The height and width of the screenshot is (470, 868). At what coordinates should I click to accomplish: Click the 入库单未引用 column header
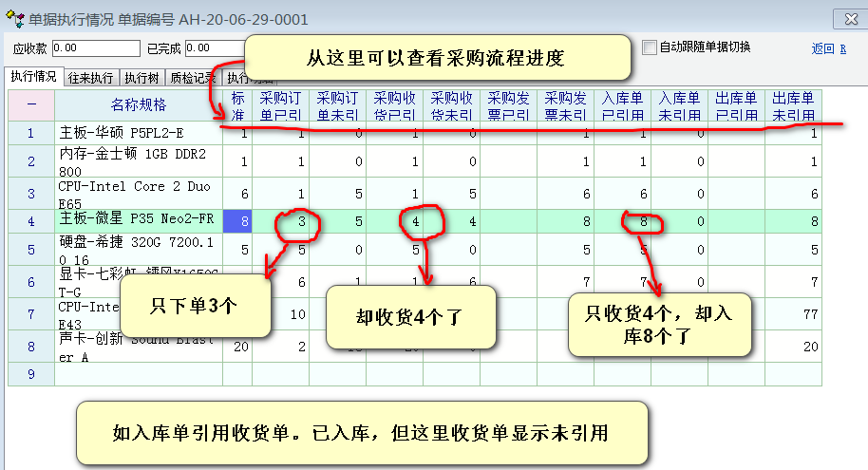(x=679, y=105)
